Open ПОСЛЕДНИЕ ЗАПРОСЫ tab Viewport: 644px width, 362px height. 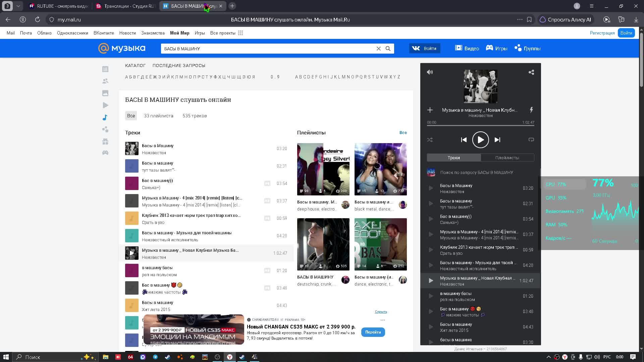[179, 66]
